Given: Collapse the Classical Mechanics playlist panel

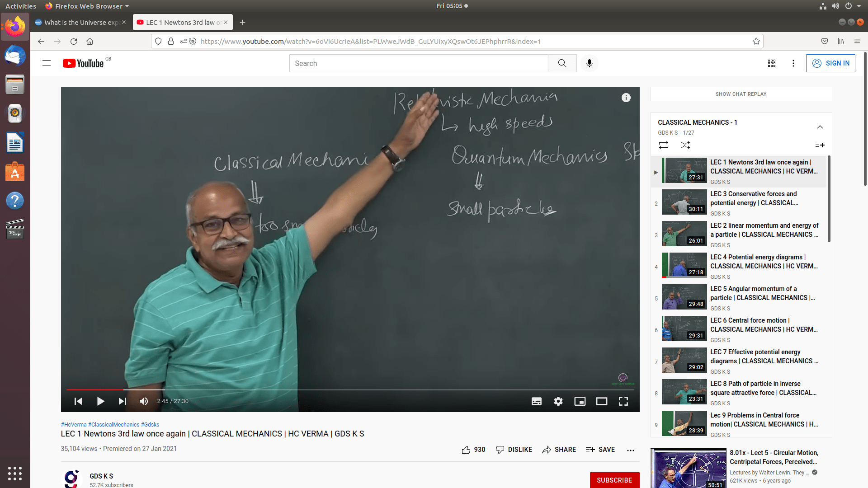Looking at the screenshot, I should 820,127.
